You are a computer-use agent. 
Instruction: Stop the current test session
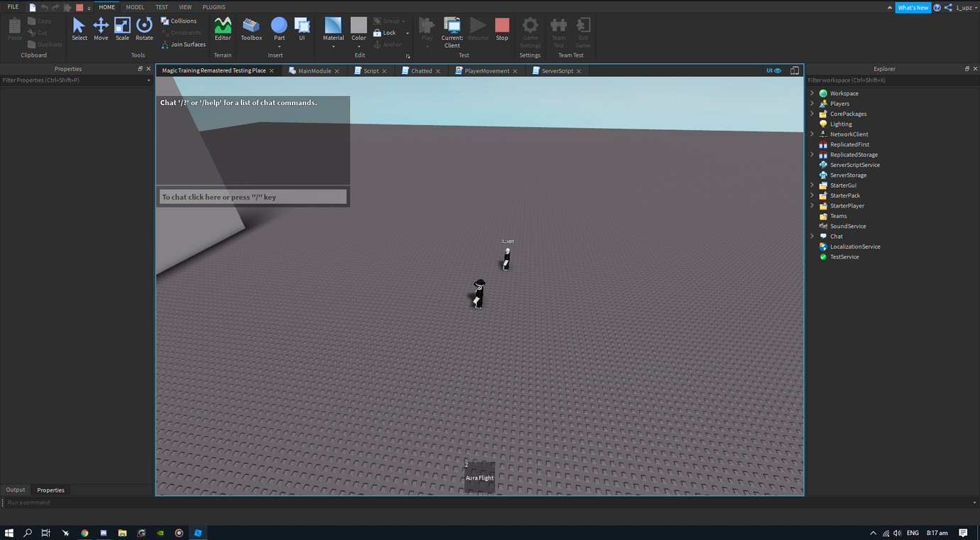click(502, 30)
